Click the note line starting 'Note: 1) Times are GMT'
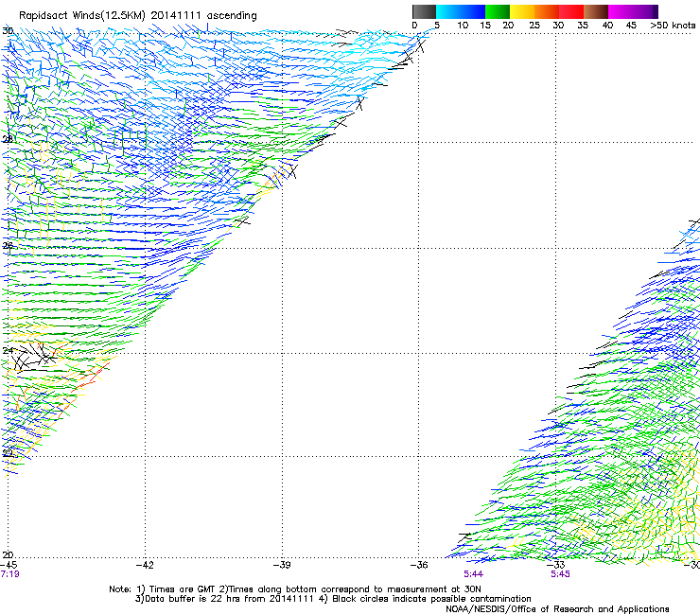Screen dimensions: 700x615 click(295, 589)
